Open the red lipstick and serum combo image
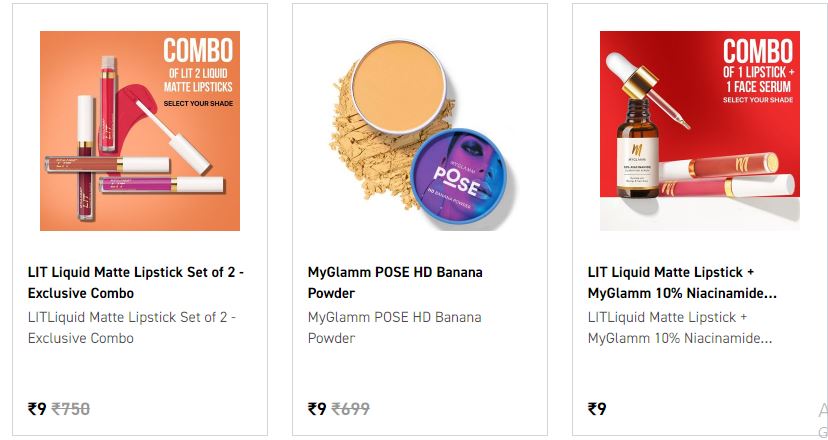The height and width of the screenshot is (440, 828). (x=700, y=131)
